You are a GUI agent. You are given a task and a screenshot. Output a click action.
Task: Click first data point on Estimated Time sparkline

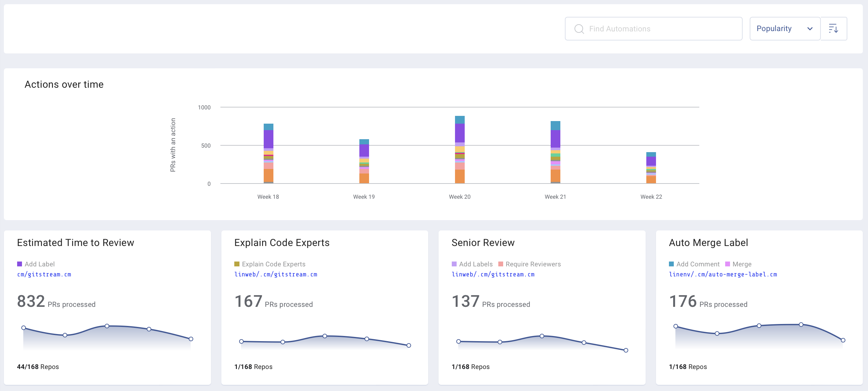click(24, 328)
